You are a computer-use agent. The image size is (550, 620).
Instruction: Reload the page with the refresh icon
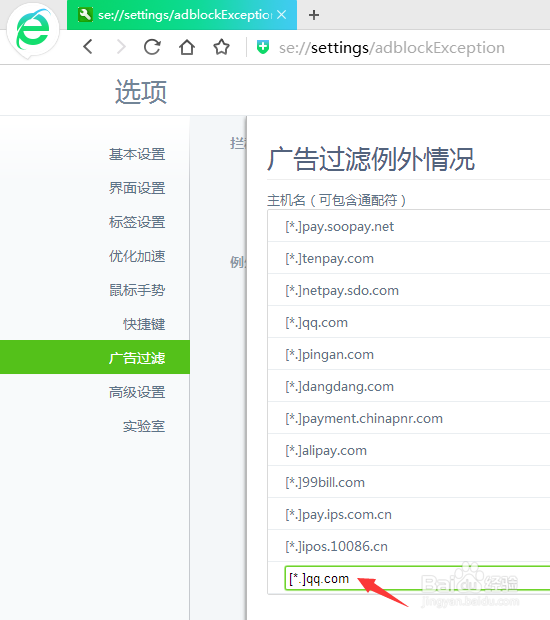152,47
